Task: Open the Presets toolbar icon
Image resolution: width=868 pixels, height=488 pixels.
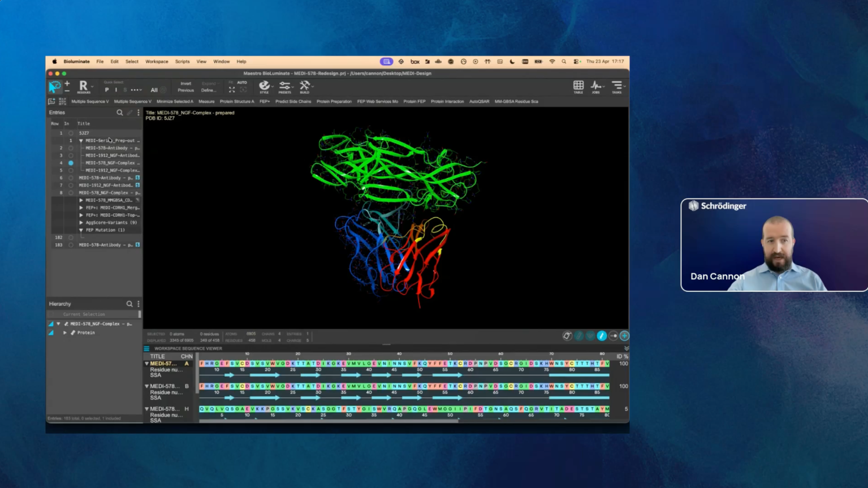Action: coord(284,87)
